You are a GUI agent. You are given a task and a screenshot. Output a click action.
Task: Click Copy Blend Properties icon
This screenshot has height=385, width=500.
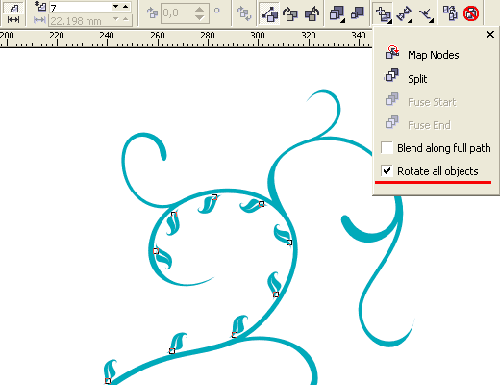click(x=450, y=13)
